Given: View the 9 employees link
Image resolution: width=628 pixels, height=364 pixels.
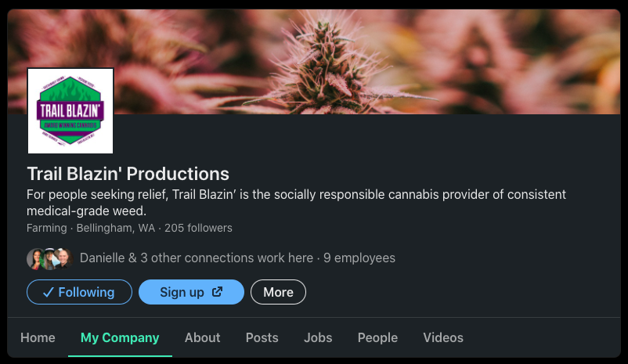Looking at the screenshot, I should pyautogui.click(x=359, y=258).
